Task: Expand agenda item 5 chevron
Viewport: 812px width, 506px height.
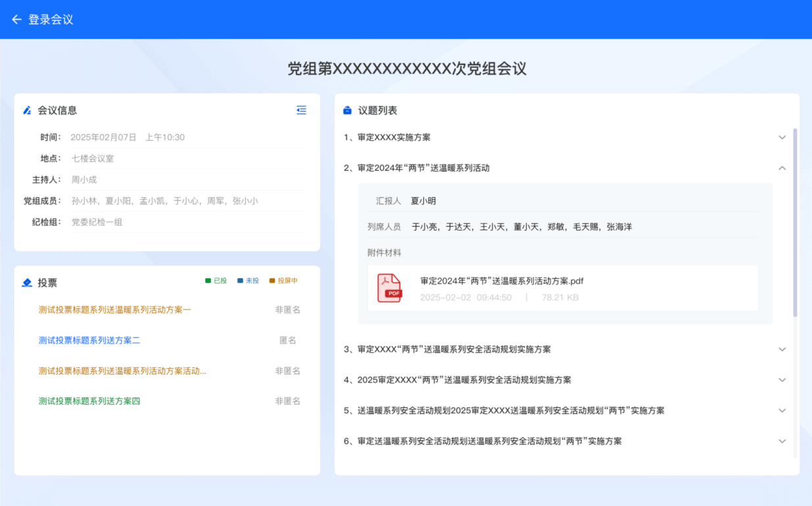Action: tap(782, 411)
